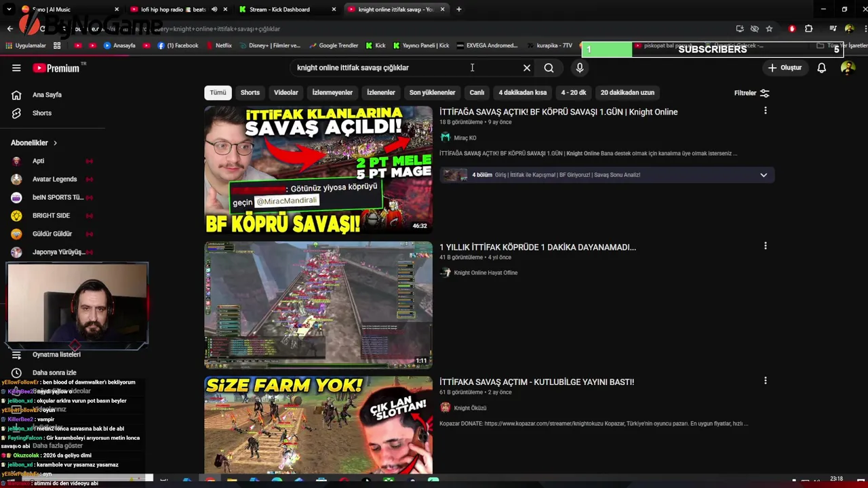
Task: Open the YouTube hamburger guide menu
Action: 16,68
